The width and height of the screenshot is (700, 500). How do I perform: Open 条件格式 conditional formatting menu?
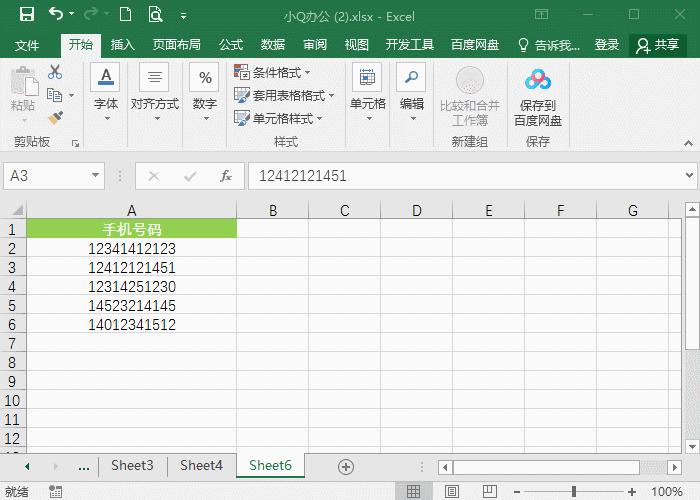pos(272,72)
